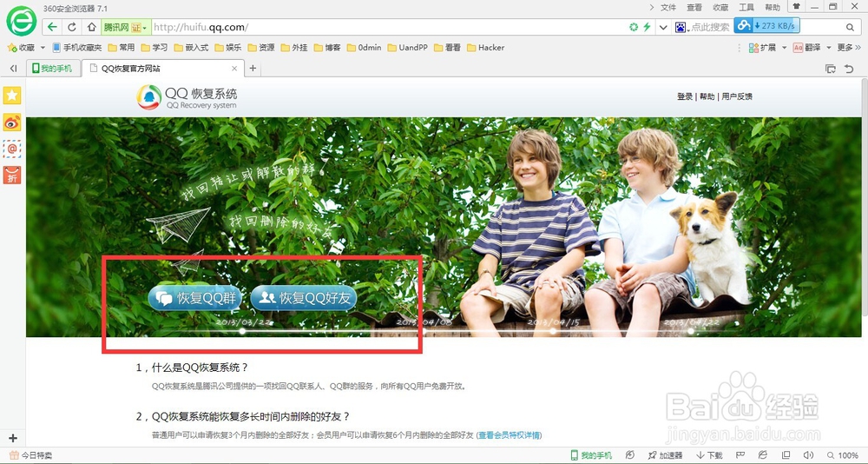Go back with the green back arrow

pos(52,27)
